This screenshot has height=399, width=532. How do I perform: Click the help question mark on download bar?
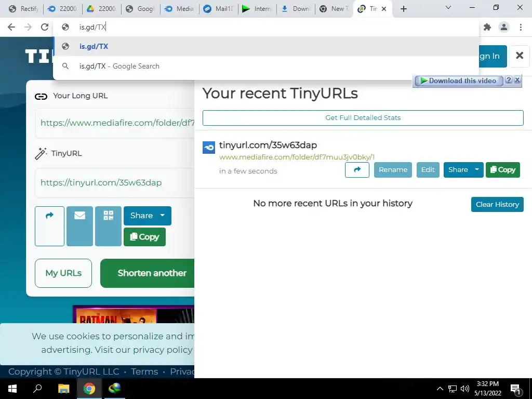[x=508, y=80]
